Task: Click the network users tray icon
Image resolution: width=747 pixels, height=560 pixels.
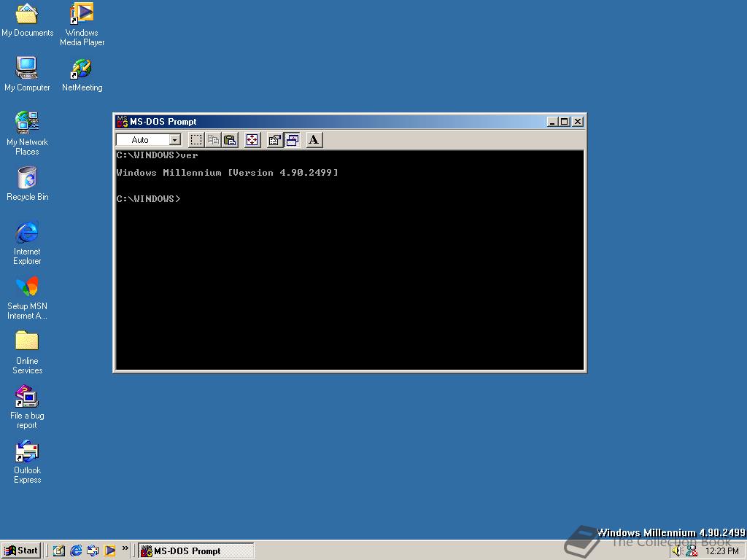Action: pyautogui.click(x=692, y=551)
